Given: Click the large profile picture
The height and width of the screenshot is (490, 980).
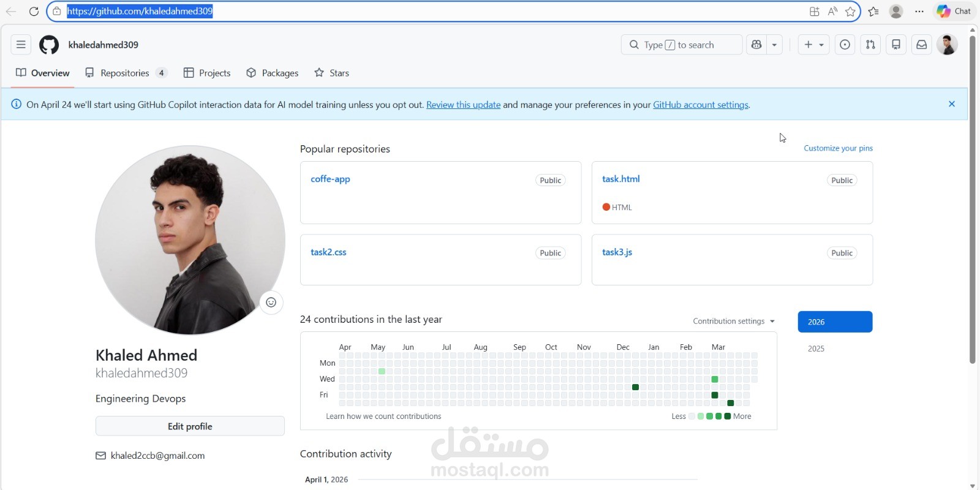Looking at the screenshot, I should pos(190,240).
